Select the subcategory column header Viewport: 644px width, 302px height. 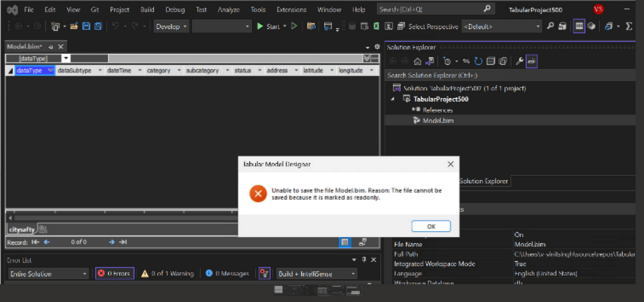tap(203, 70)
